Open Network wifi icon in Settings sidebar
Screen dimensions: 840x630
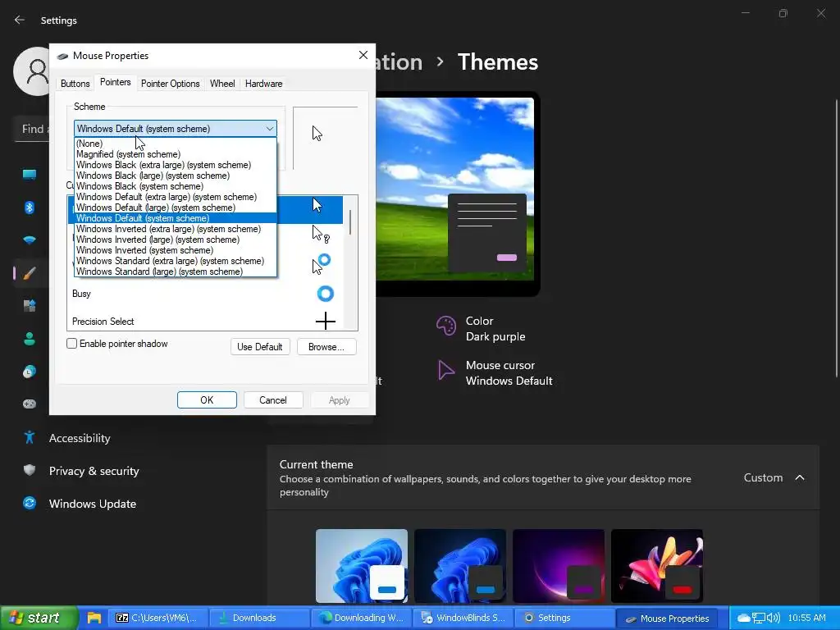[x=30, y=240]
